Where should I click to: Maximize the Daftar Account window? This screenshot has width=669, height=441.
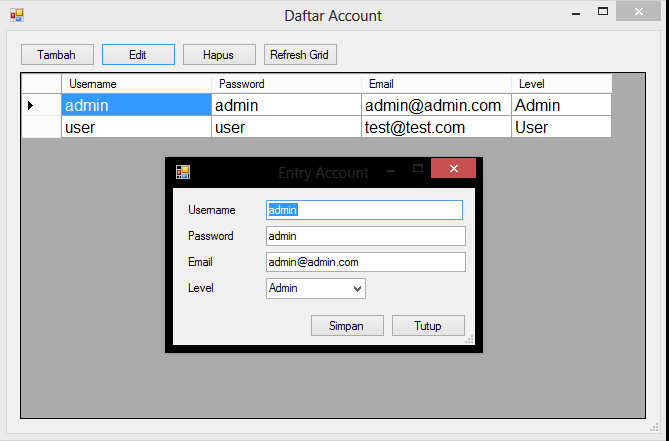[603, 13]
